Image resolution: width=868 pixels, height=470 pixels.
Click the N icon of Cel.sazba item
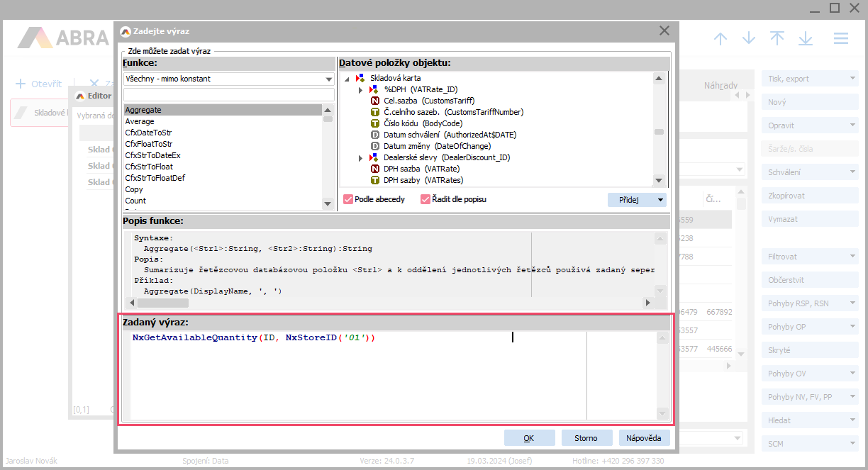[x=376, y=101]
